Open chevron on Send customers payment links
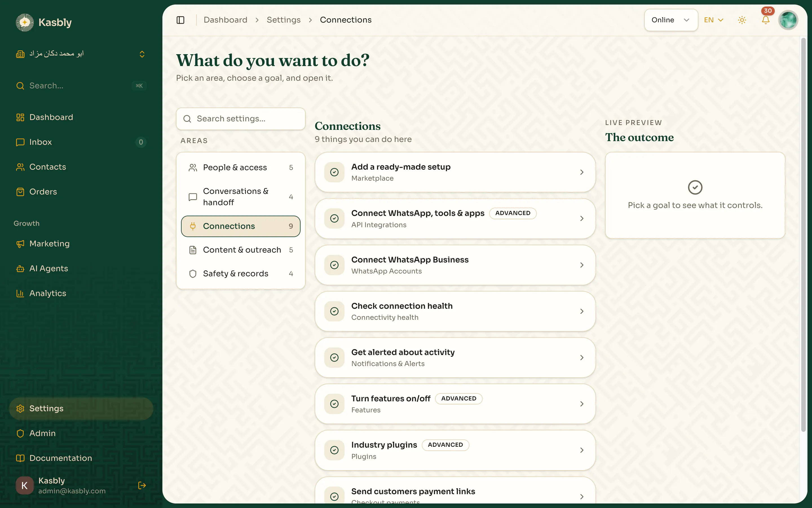This screenshot has height=508, width=812. [582, 497]
